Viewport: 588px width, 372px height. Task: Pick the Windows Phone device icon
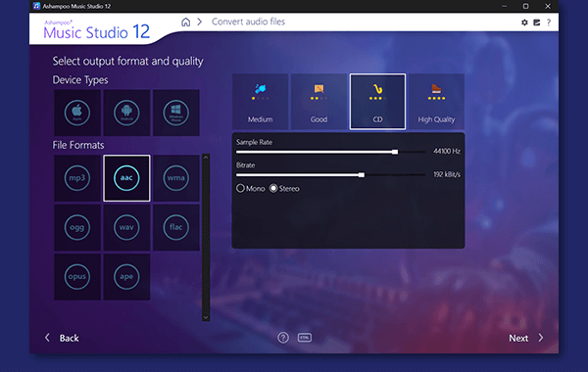[x=176, y=113]
